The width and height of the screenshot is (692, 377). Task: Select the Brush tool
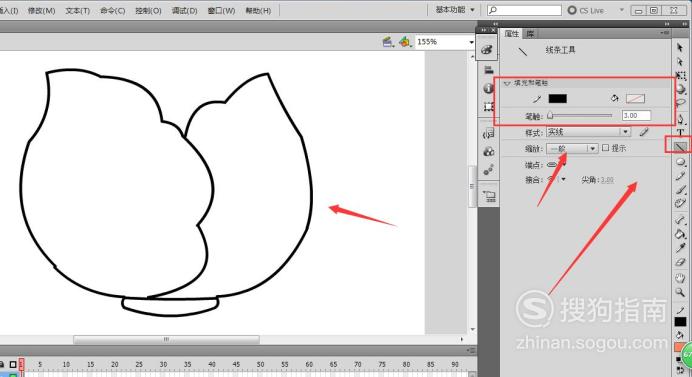[x=681, y=190]
